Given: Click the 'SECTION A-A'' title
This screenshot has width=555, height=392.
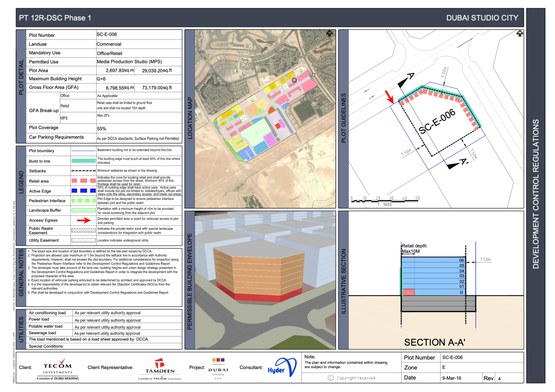Looking at the screenshot, I should click(x=434, y=342).
